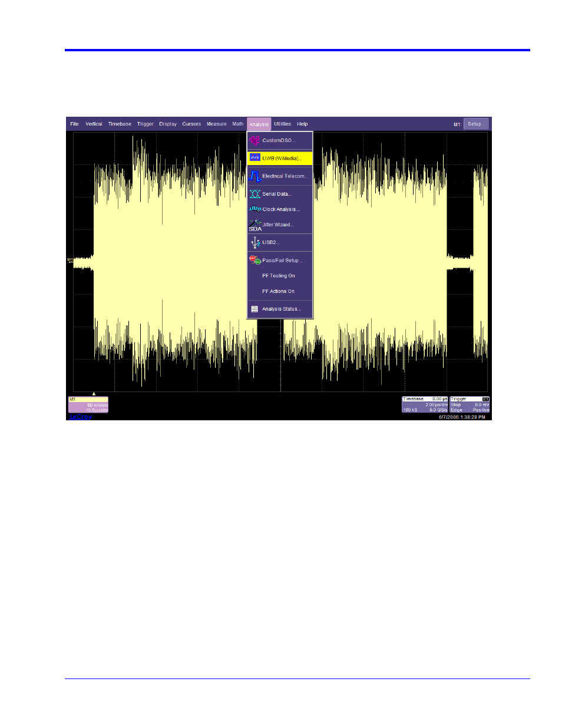Click the M1 ground level marker
This screenshot has height=728, width=562.
(x=70, y=260)
